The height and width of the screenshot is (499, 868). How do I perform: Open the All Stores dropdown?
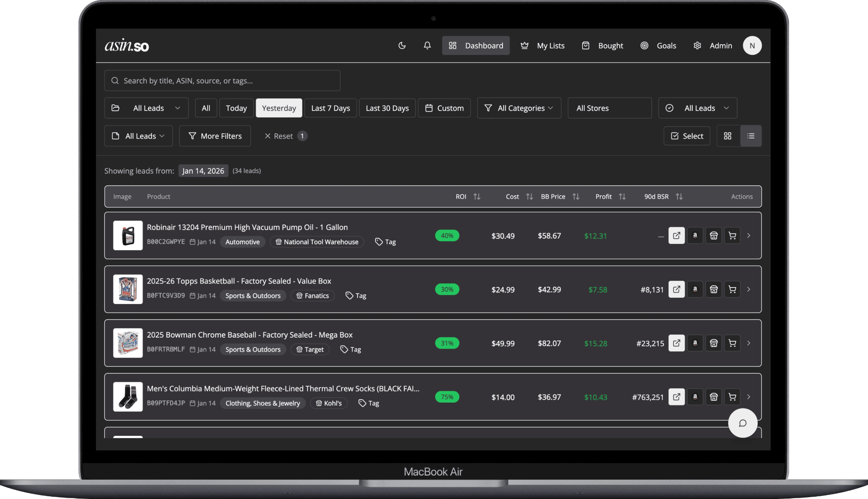[609, 108]
